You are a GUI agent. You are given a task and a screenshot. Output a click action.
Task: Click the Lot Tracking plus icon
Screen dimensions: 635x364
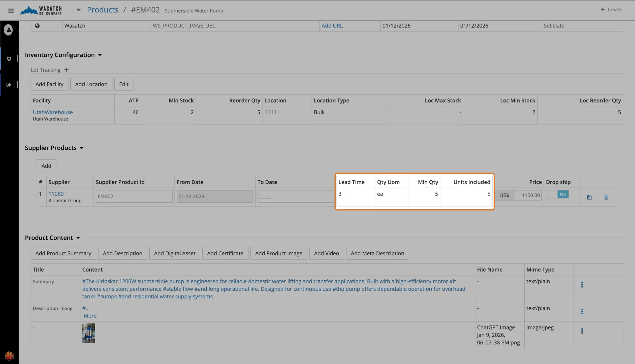click(66, 70)
